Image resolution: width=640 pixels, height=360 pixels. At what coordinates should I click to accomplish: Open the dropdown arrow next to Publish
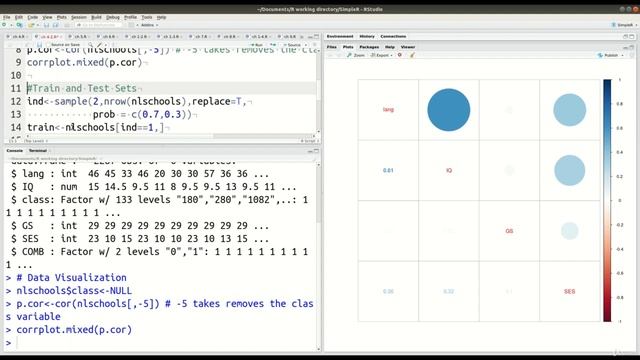(x=622, y=55)
